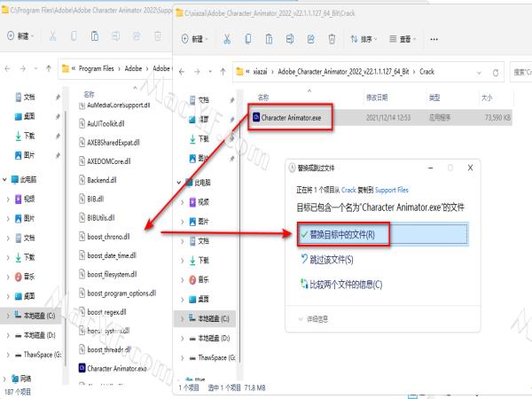Choose 比较两个文件的信息 (Compare both files)

(x=344, y=284)
